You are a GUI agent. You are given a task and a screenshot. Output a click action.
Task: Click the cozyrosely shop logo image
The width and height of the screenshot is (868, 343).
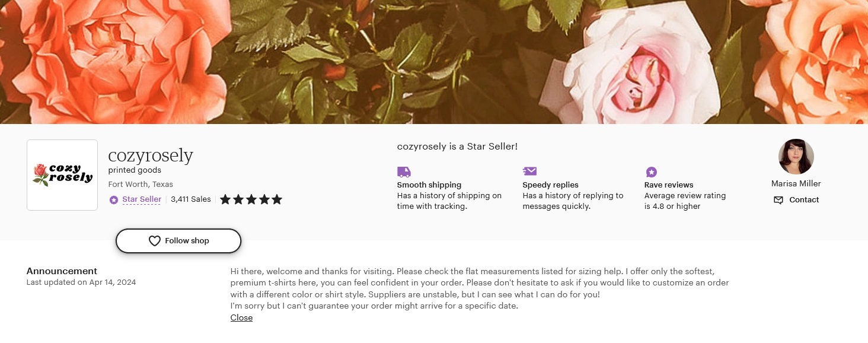(x=62, y=175)
